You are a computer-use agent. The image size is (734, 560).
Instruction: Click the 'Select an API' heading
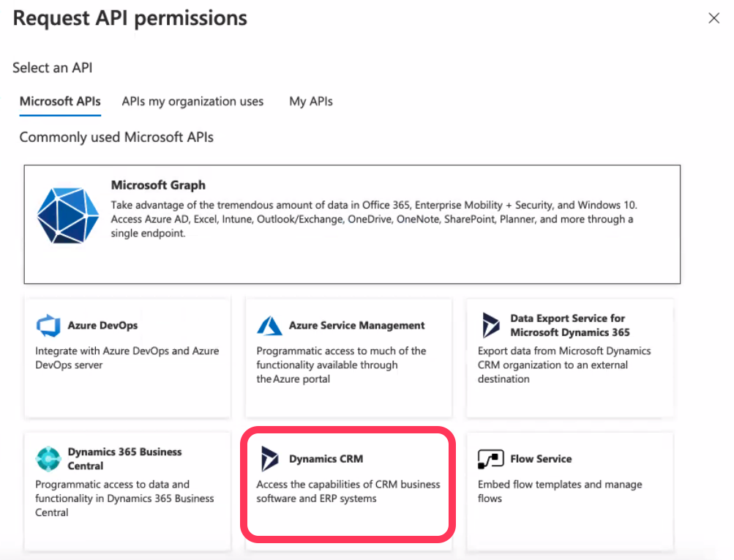53,67
